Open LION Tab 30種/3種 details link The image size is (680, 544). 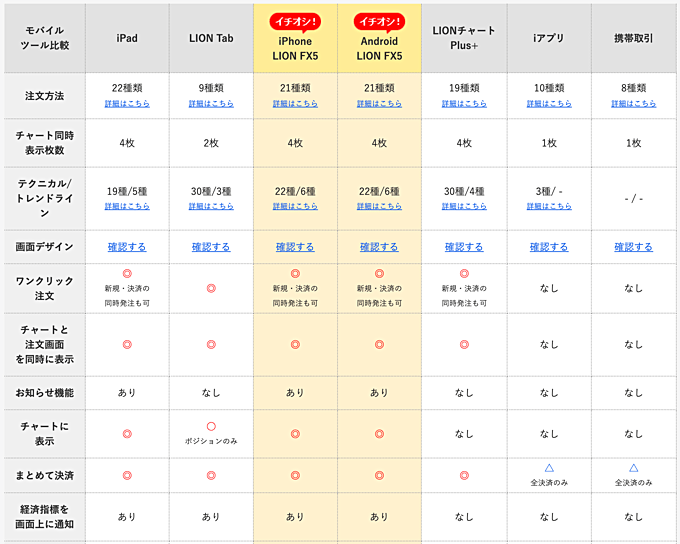[x=211, y=206]
